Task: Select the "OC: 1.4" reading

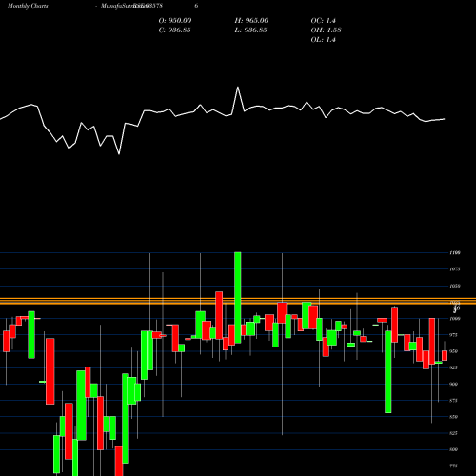Action: pos(323,21)
